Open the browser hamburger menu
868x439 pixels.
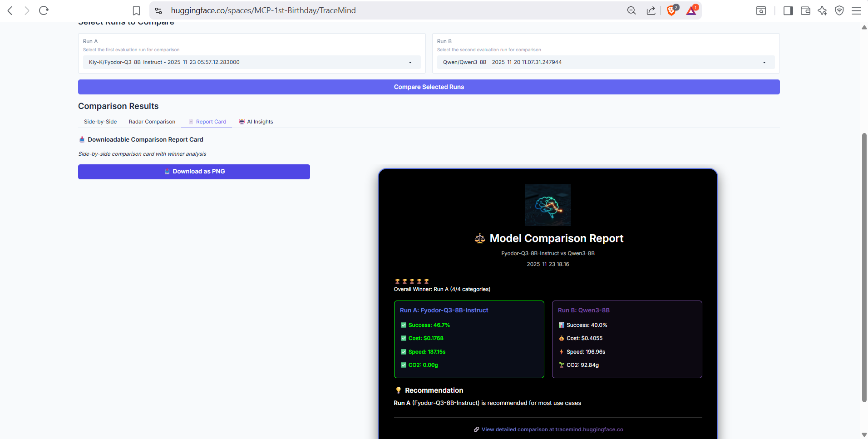(856, 10)
